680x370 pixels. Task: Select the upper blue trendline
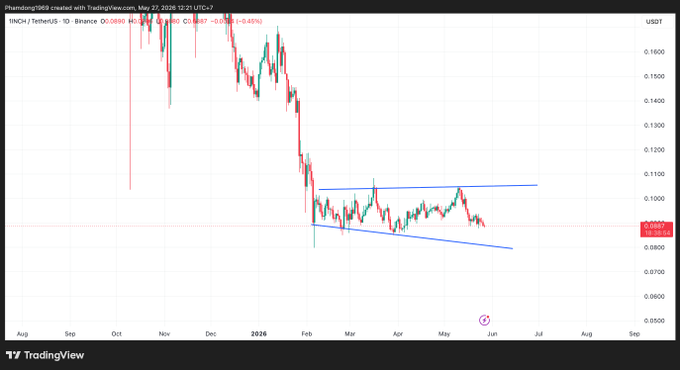428,187
